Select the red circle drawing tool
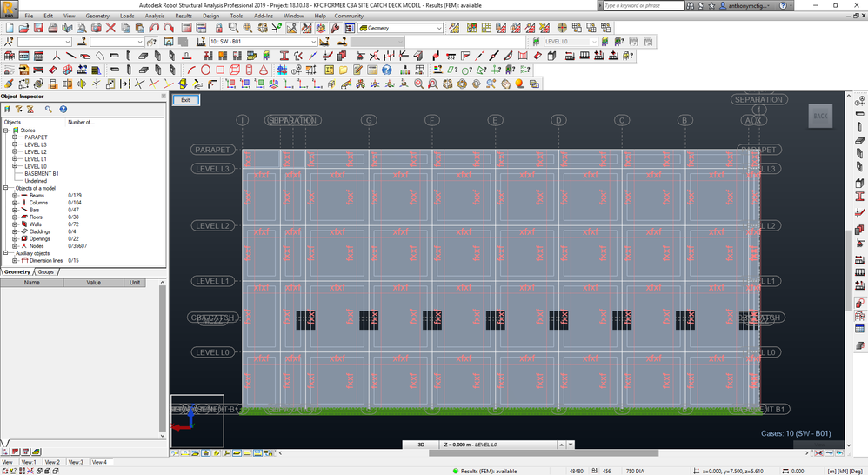 point(205,70)
